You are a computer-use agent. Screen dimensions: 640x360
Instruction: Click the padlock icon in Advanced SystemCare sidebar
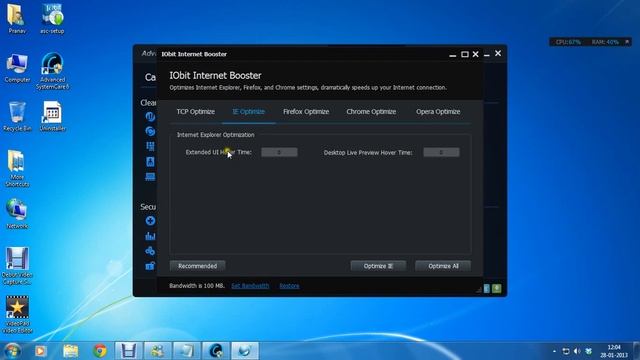[150, 266]
